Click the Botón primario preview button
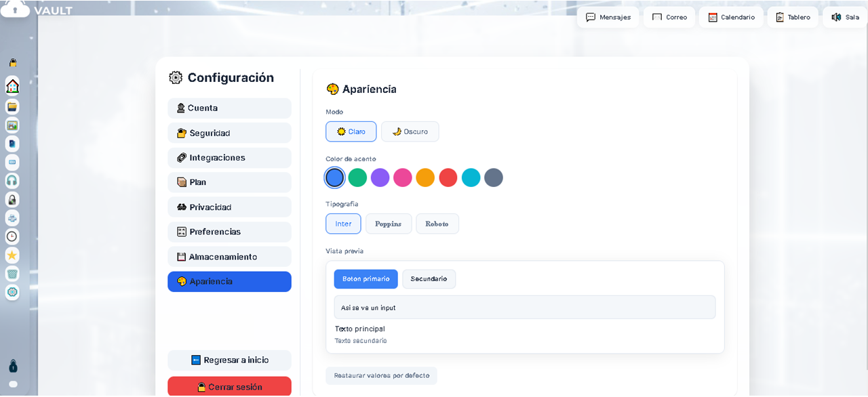 pos(366,279)
